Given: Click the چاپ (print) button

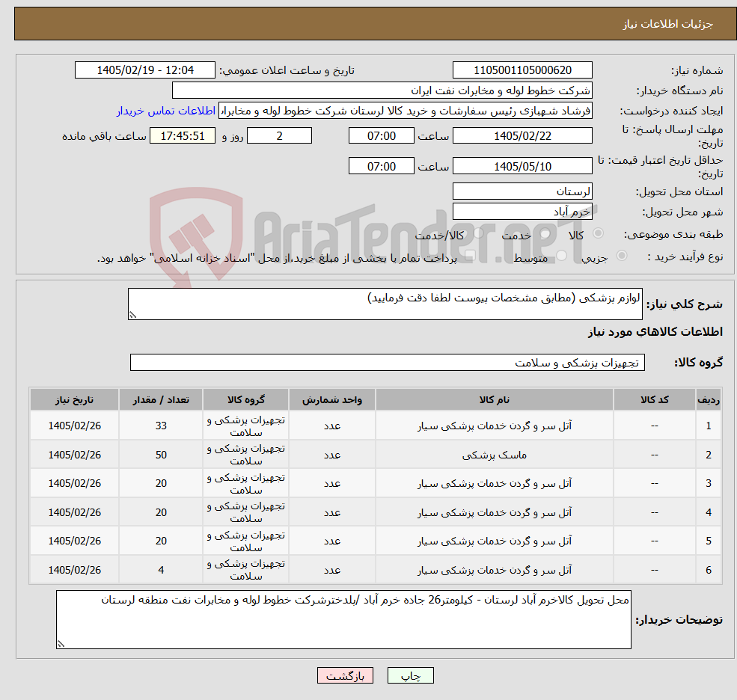Looking at the screenshot, I should point(410,675).
